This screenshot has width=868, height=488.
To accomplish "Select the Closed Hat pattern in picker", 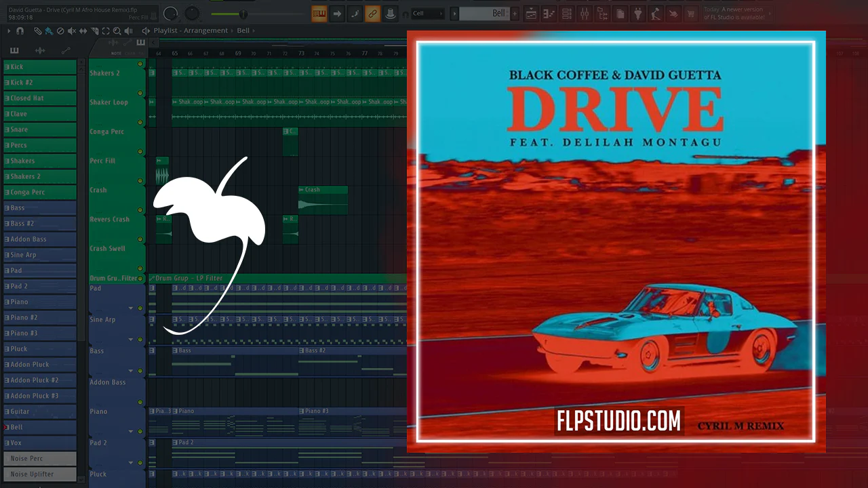I will (39, 98).
